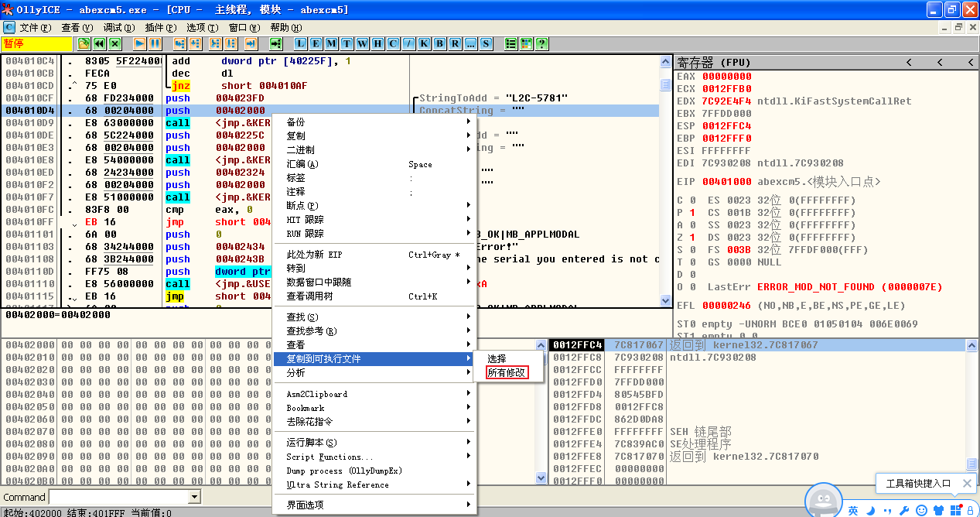Open the 调试(D) menu
The height and width of the screenshot is (517, 980).
click(118, 27)
